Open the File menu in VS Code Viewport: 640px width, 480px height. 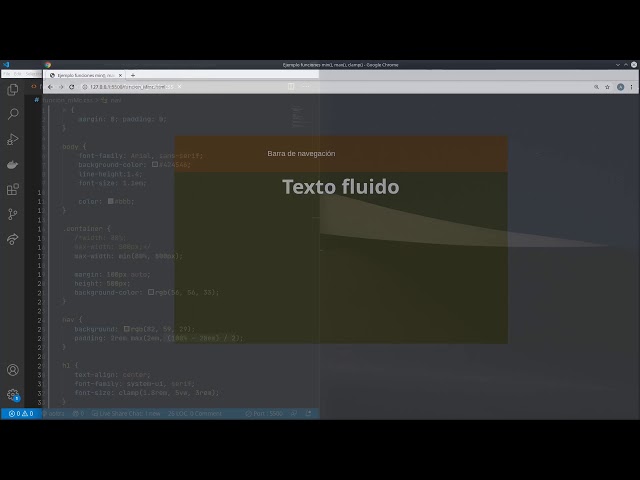tap(7, 74)
